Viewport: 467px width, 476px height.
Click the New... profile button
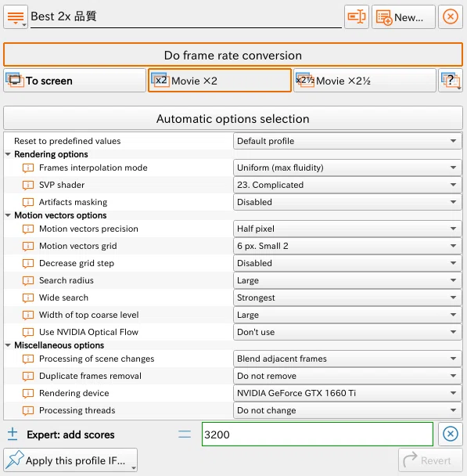click(404, 16)
